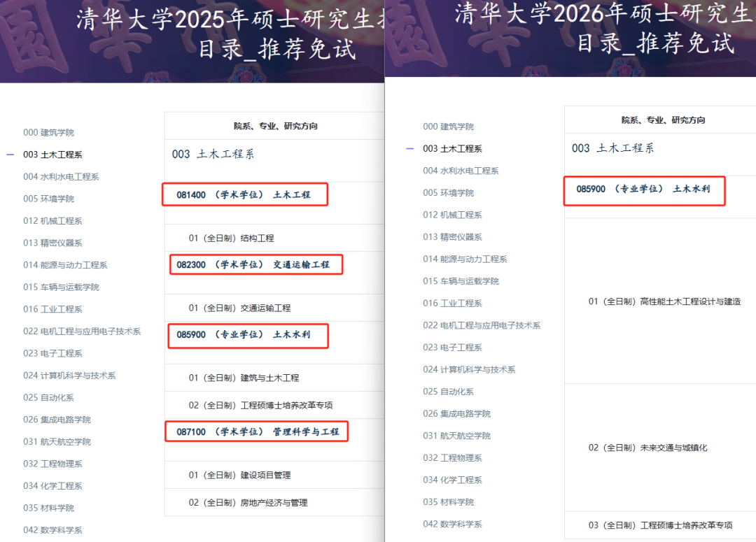This screenshot has height=542, width=756.
Task: Open 015 车辆与运载学院 in the 2026 sidebar
Action: [461, 281]
